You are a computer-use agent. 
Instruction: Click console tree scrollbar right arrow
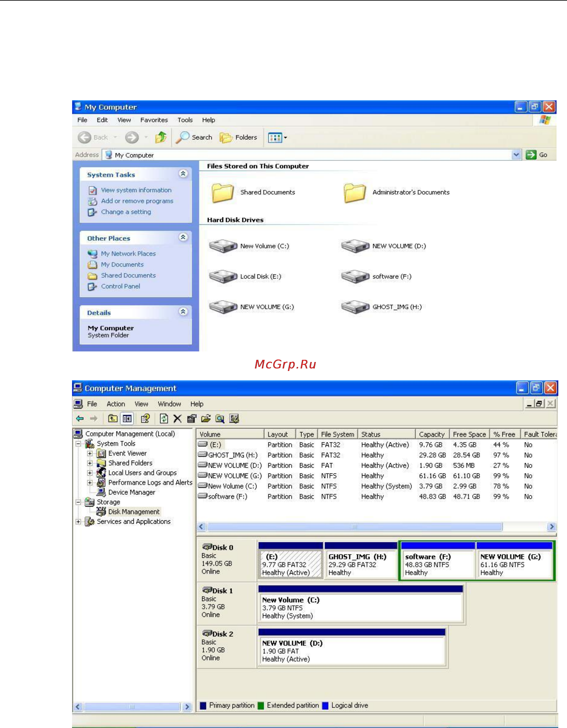(187, 707)
